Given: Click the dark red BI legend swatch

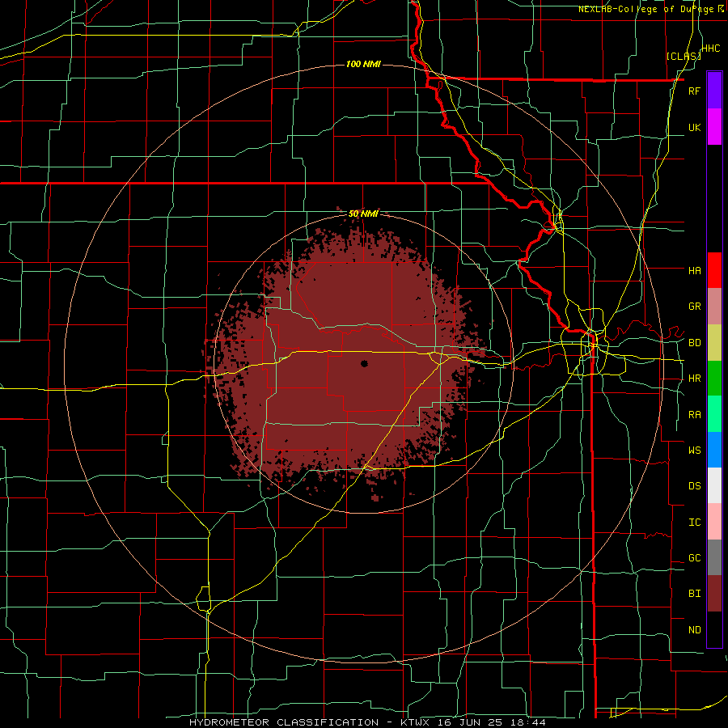Looking at the screenshot, I should click(x=714, y=594).
